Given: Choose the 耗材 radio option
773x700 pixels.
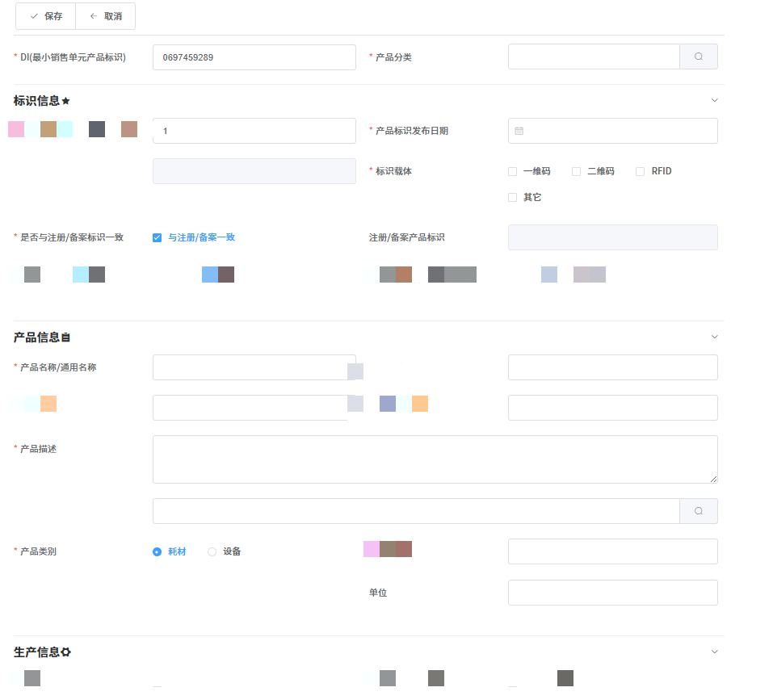Looking at the screenshot, I should pyautogui.click(x=158, y=551).
